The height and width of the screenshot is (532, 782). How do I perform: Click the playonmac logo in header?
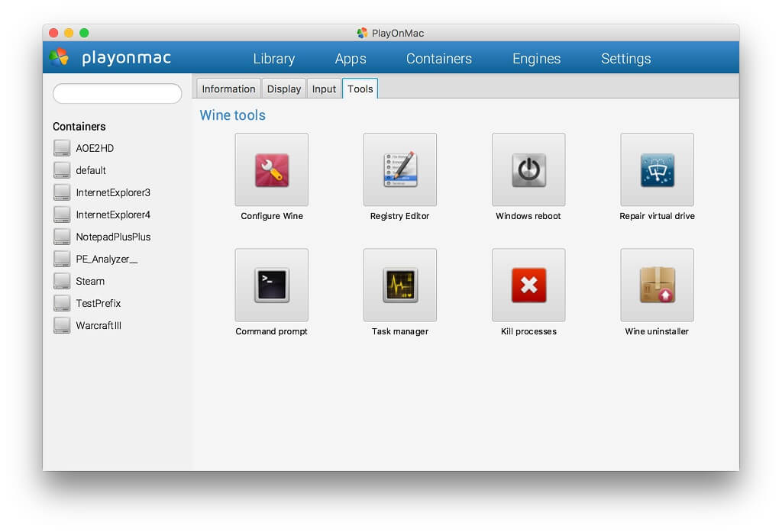pos(110,57)
